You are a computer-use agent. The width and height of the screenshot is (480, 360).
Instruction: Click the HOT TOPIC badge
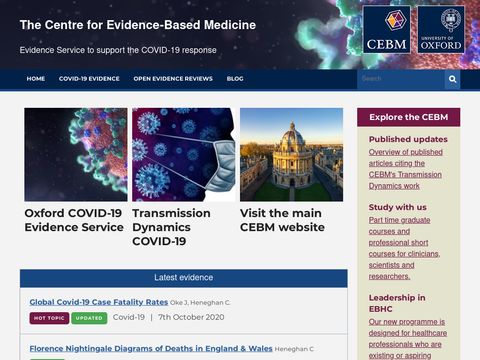pos(49,318)
